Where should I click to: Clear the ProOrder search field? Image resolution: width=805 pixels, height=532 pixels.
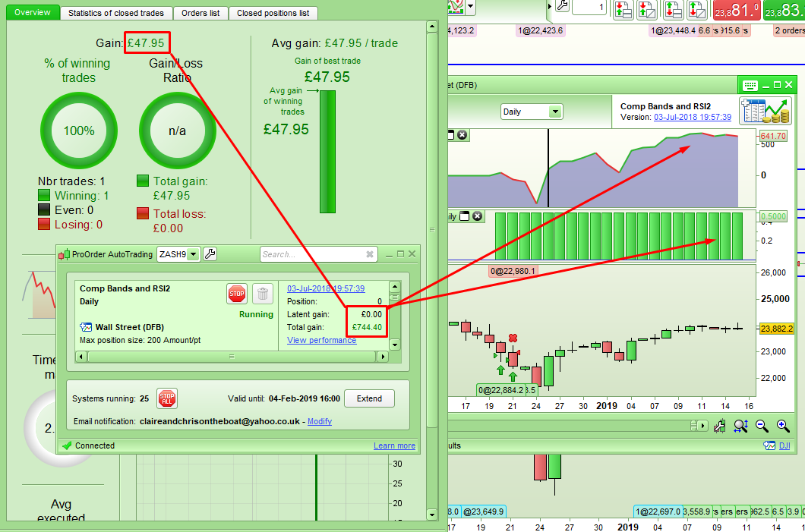(369, 254)
